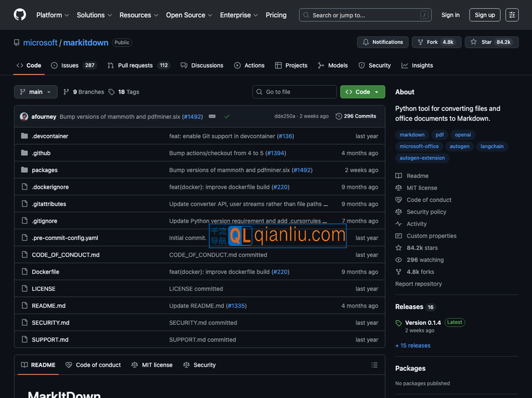This screenshot has width=532, height=398.
Task: Select the 'langchain' topic tag
Action: pyautogui.click(x=491, y=146)
